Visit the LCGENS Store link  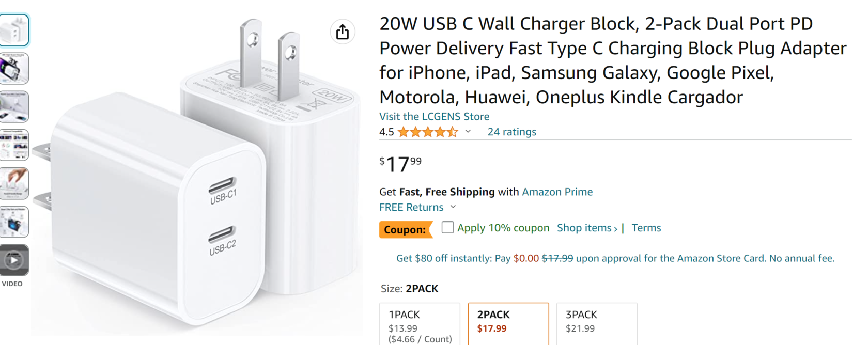[434, 116]
